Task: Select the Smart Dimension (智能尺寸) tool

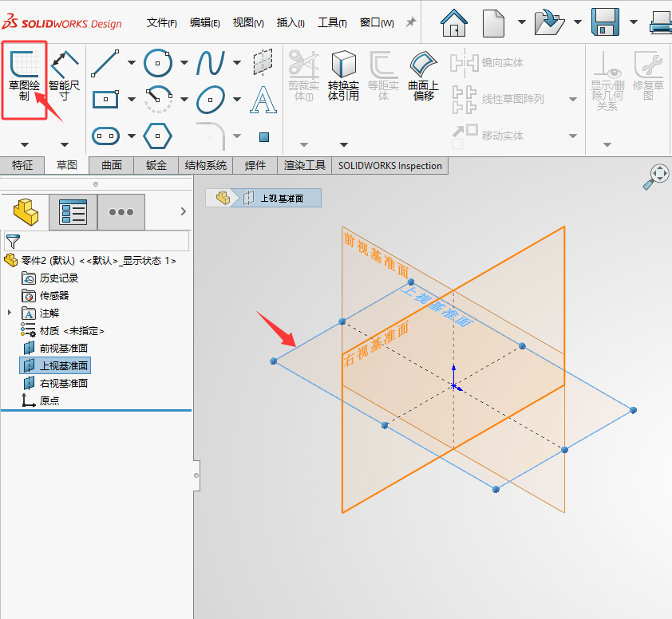Action: point(65,77)
